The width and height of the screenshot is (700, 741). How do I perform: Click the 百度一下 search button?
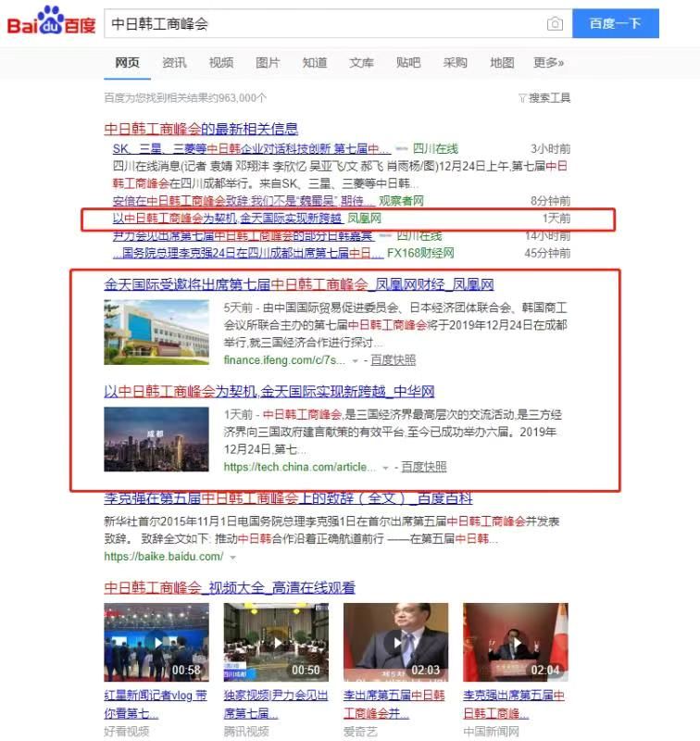tap(616, 23)
